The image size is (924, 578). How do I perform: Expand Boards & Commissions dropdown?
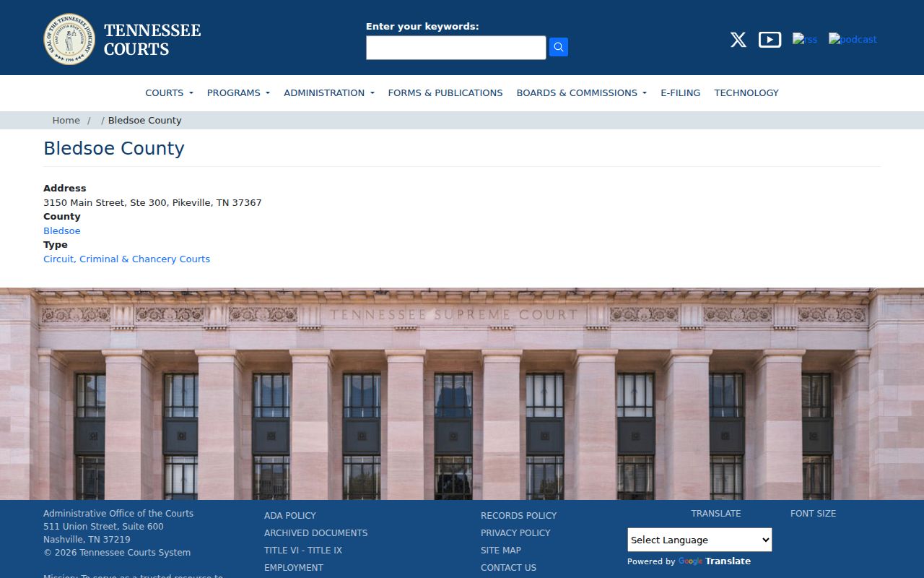582,92
